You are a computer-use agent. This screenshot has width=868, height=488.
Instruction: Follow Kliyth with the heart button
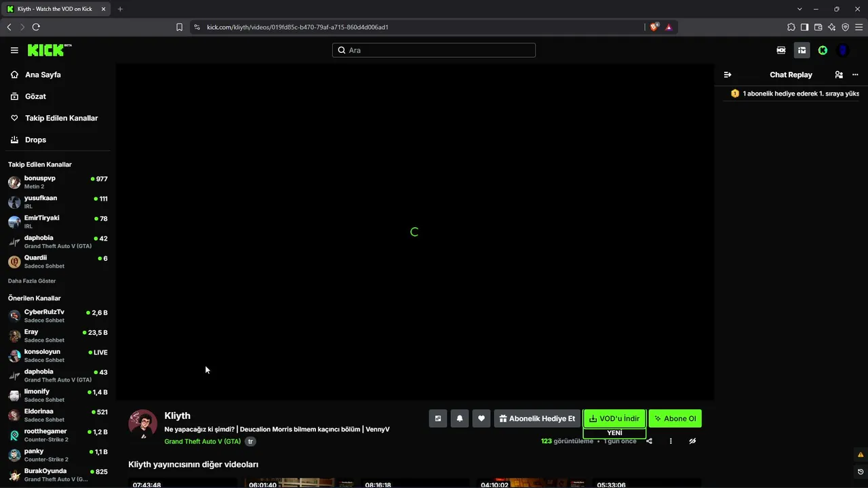[x=481, y=418]
